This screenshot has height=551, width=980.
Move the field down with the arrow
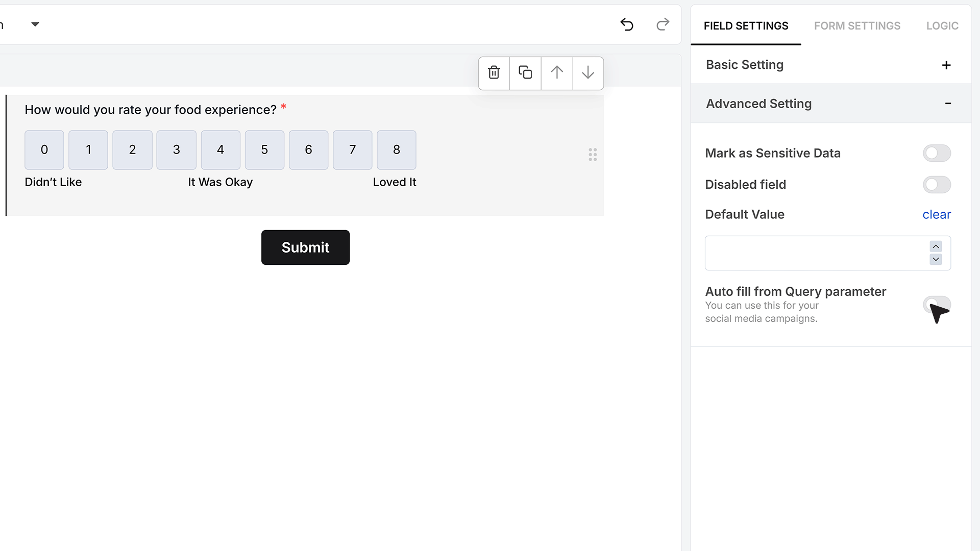588,73
